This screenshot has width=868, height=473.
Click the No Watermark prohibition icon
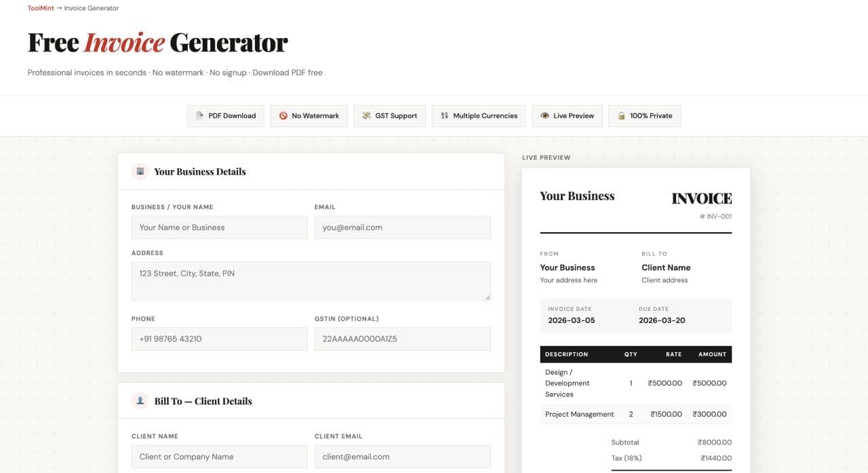tap(283, 115)
